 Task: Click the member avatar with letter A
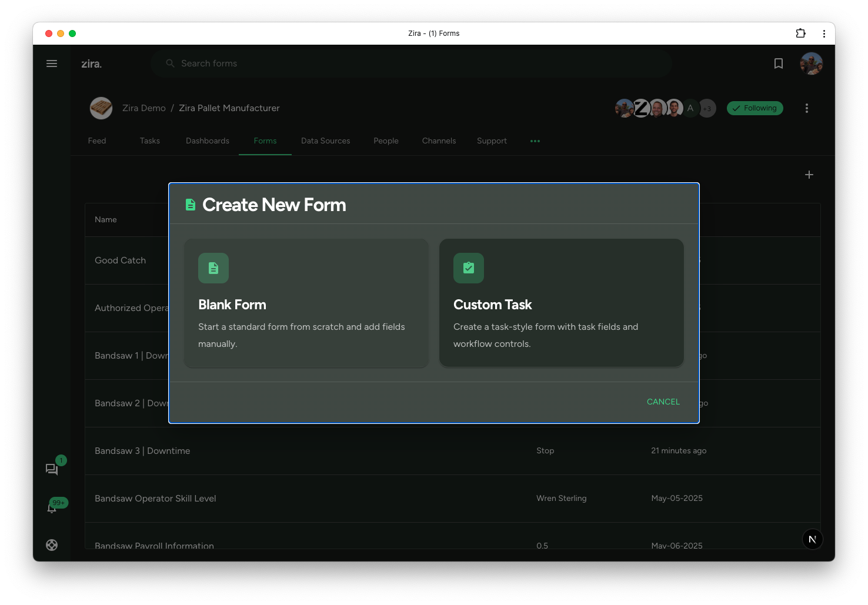click(690, 108)
